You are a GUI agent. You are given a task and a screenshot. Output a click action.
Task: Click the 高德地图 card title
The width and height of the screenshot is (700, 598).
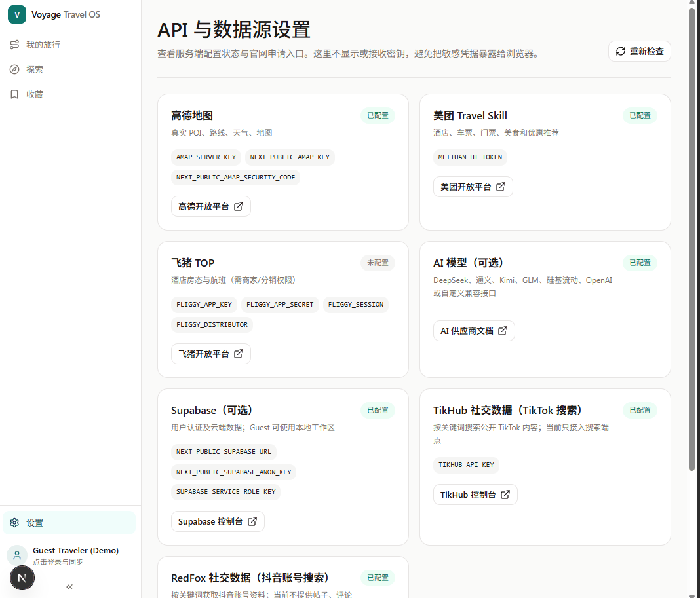tap(192, 115)
